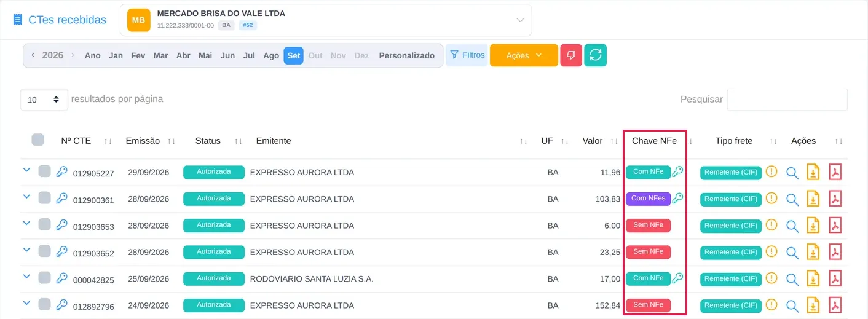Viewport: 868px width, 319px height.
Task: Click the Pesquisar search field
Action: coord(787,100)
